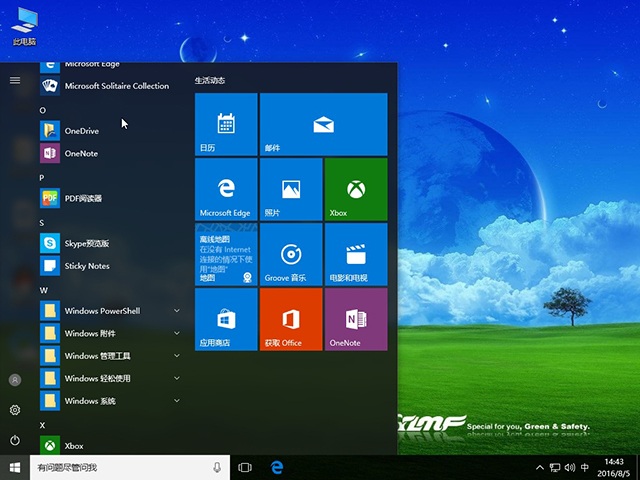Open the Groove 音乐 tile

click(291, 254)
